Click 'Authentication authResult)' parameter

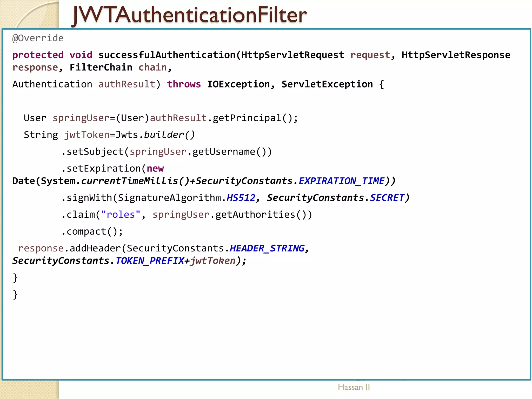tap(87, 84)
